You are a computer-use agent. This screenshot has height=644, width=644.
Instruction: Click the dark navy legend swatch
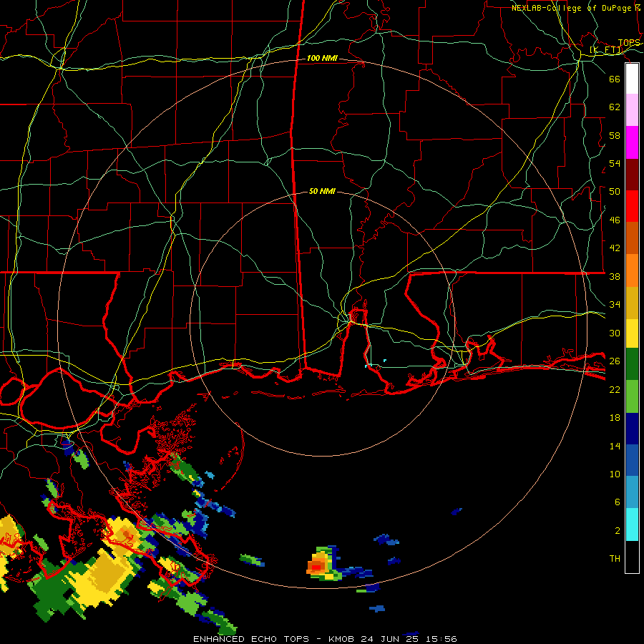[x=632, y=429]
